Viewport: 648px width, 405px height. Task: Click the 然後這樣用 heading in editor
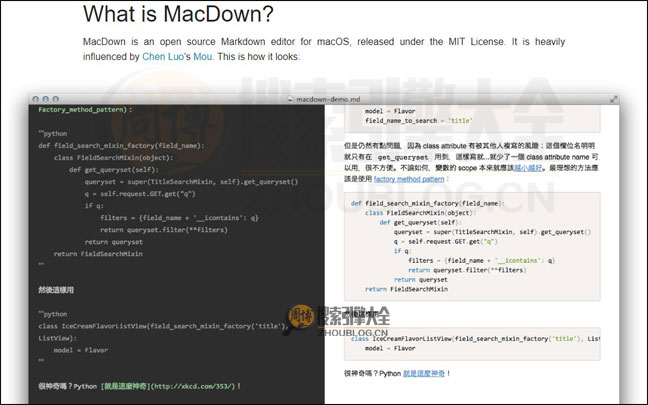pyautogui.click(x=56, y=290)
